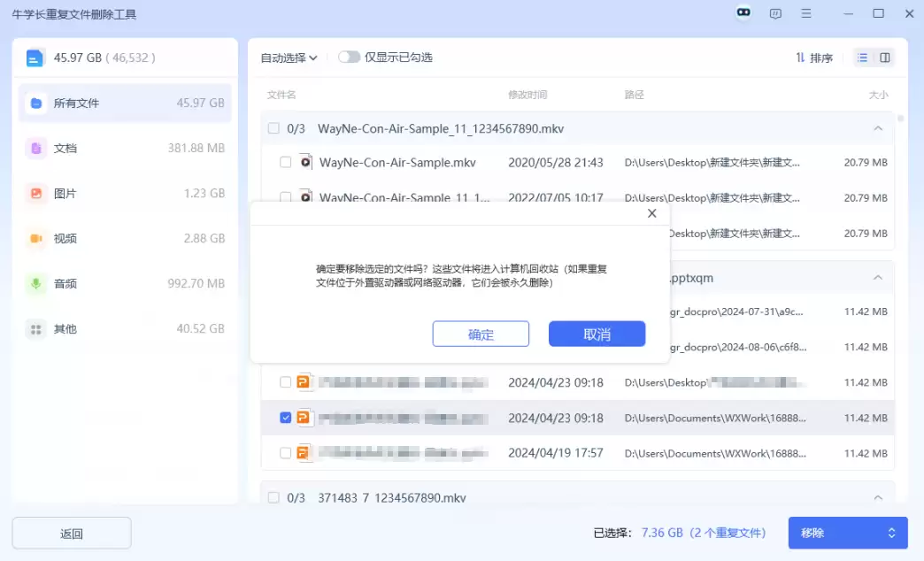Click the 排序 sort icon

pyautogui.click(x=800, y=58)
